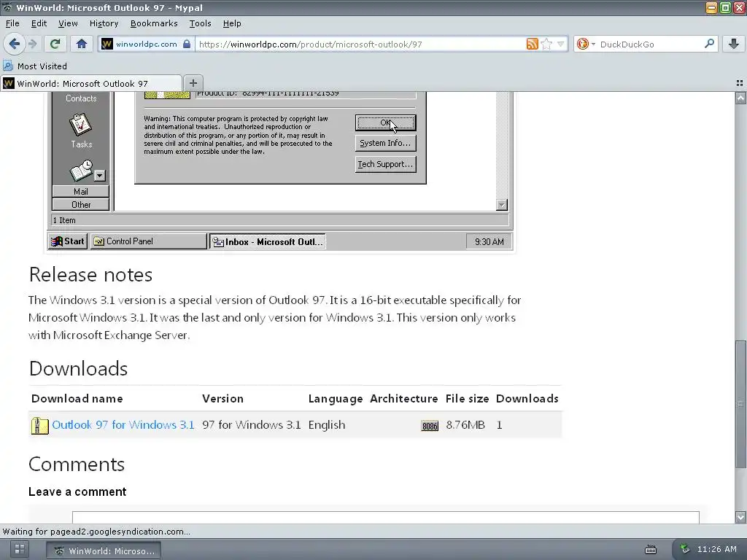The image size is (747, 560).
Task: Click the Leave a comment label
Action: point(77,491)
